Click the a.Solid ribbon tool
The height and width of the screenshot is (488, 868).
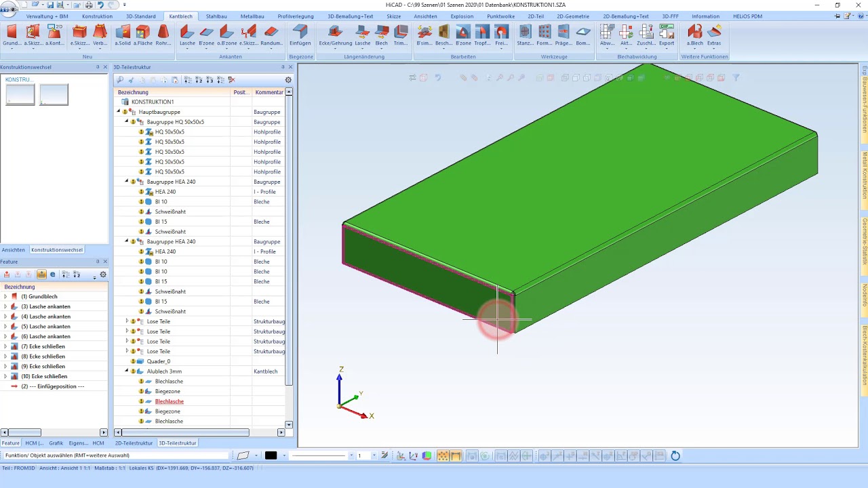(x=123, y=35)
